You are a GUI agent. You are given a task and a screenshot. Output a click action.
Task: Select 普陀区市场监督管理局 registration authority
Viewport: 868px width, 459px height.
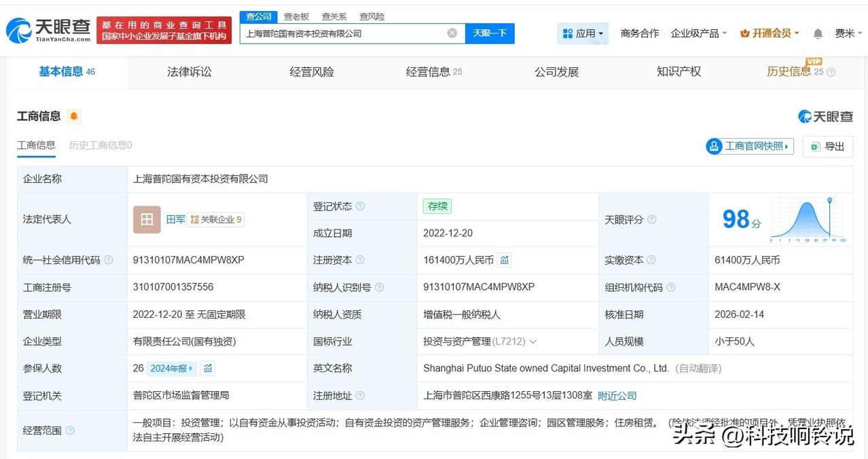point(181,396)
